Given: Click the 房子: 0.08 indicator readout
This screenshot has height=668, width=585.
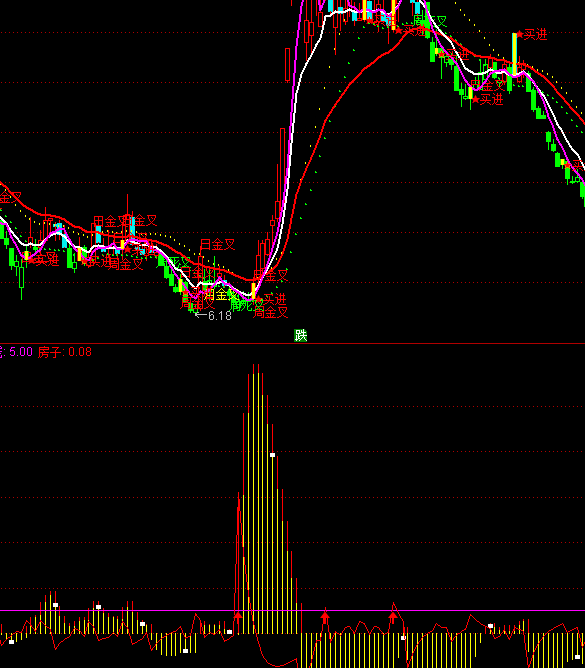Looking at the screenshot, I should (x=65, y=352).
